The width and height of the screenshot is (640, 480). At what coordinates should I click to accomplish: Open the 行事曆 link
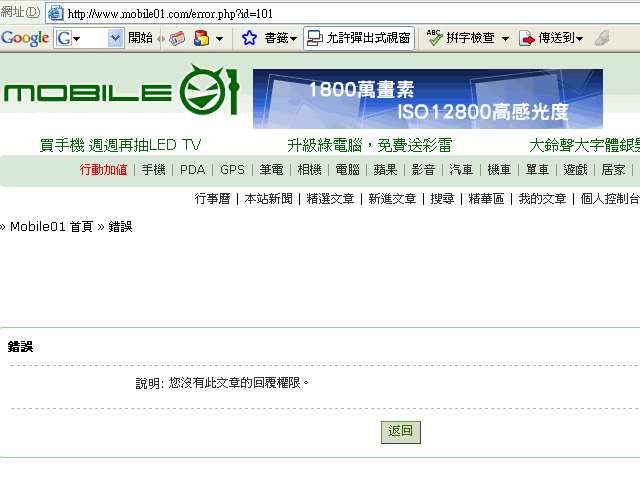click(213, 199)
